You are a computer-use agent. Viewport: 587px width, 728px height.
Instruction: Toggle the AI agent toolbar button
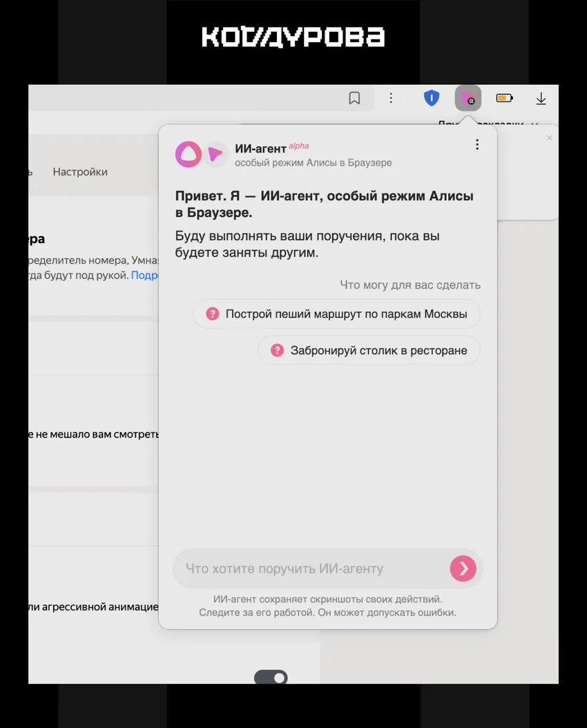click(x=468, y=98)
